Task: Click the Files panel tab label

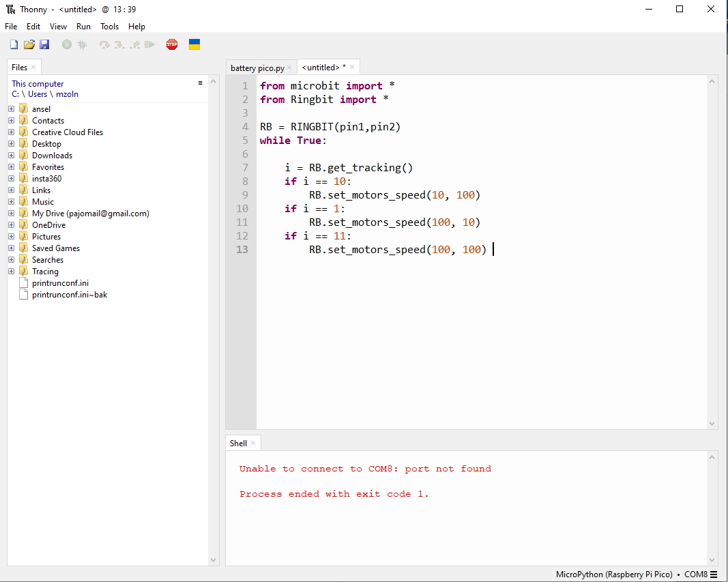Action: [20, 68]
